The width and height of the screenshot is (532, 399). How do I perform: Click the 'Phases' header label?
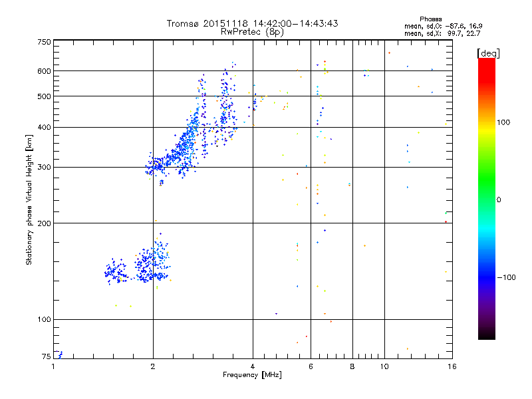pos(430,19)
